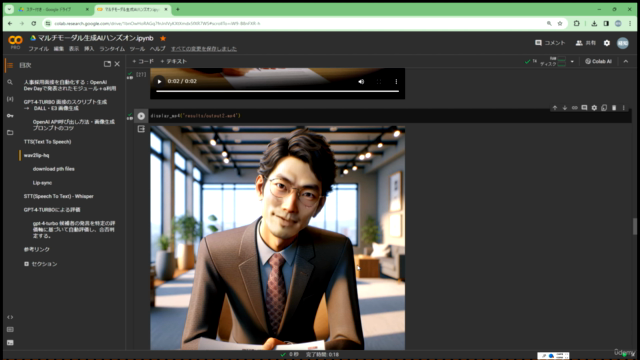Open the 共有 share button

point(586,43)
